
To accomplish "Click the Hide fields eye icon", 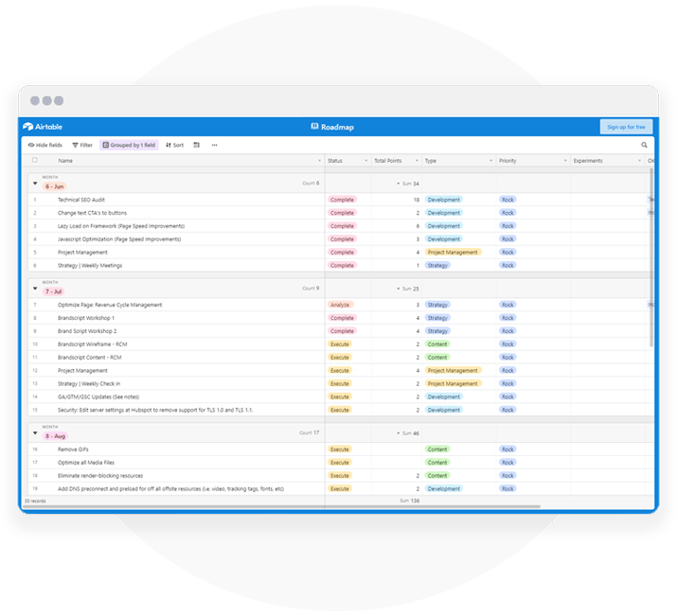I will coord(31,145).
